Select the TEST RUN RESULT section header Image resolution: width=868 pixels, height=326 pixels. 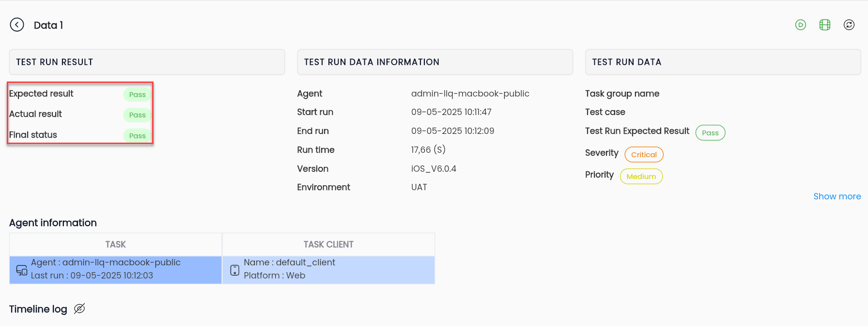tap(147, 62)
